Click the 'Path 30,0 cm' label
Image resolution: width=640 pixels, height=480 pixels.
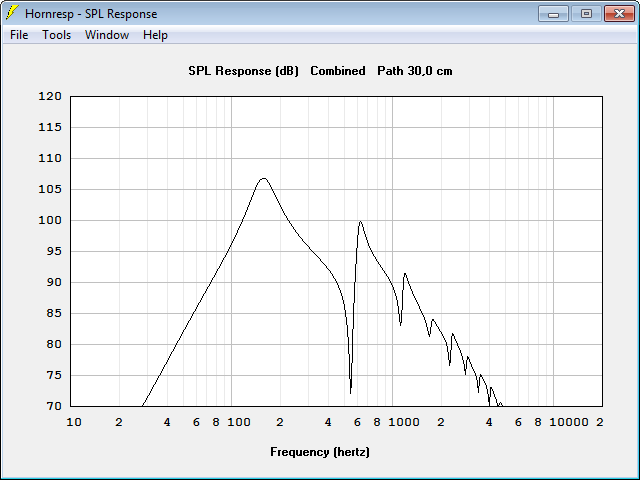click(415, 71)
